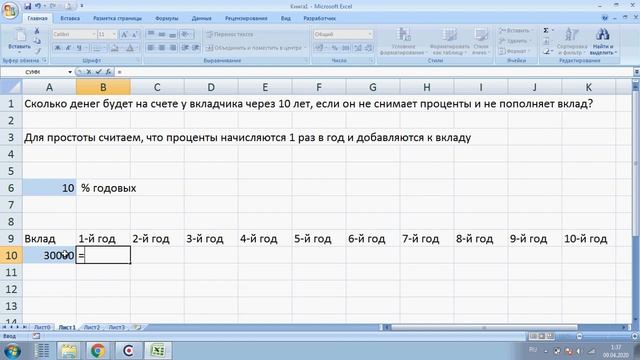640x360 pixels.
Task: Switch to the Вставка ribbon tab
Action: click(70, 18)
